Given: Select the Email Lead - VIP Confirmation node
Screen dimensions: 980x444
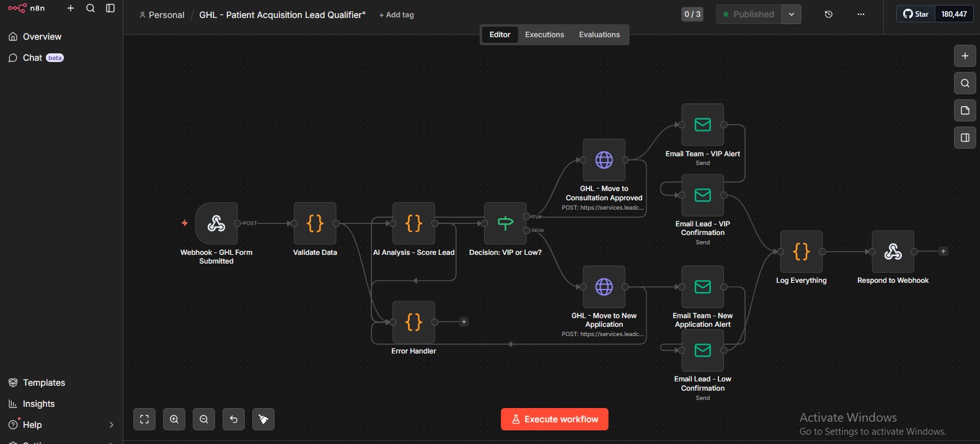Looking at the screenshot, I should tap(703, 195).
